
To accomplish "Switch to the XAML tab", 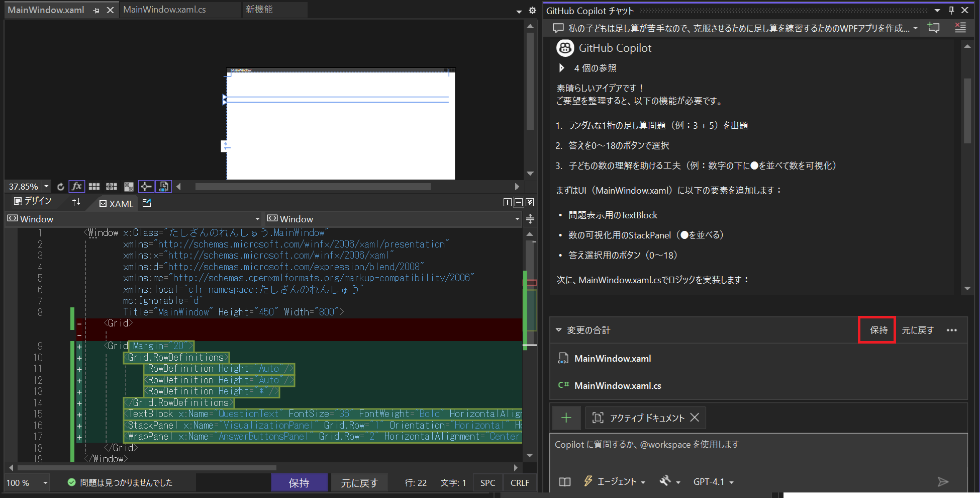I will coord(117,204).
